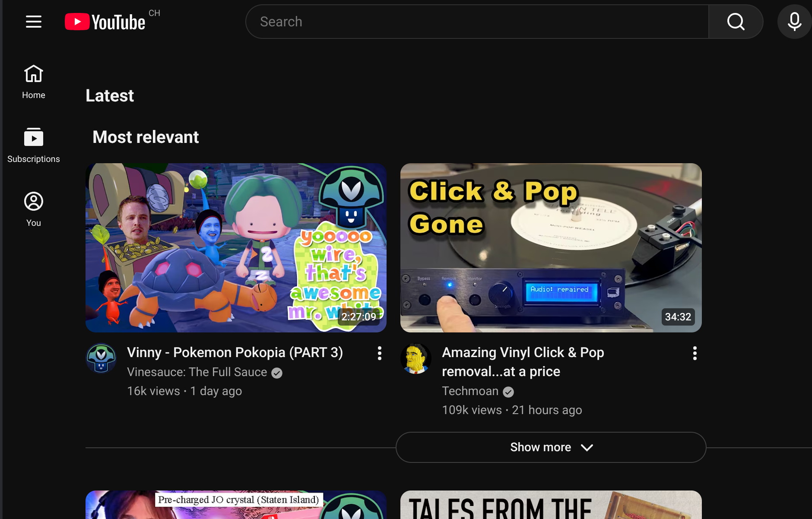The width and height of the screenshot is (812, 519).
Task: Click the YouTube logo
Action: 105,22
